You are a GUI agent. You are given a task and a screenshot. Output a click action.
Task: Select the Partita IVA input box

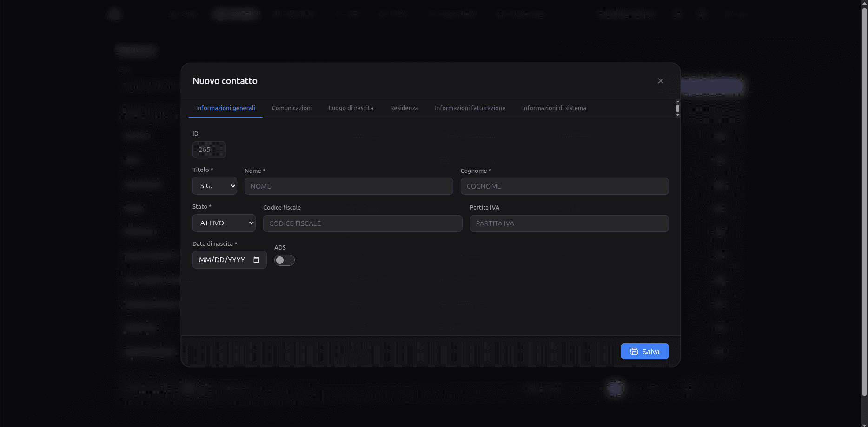coord(569,223)
